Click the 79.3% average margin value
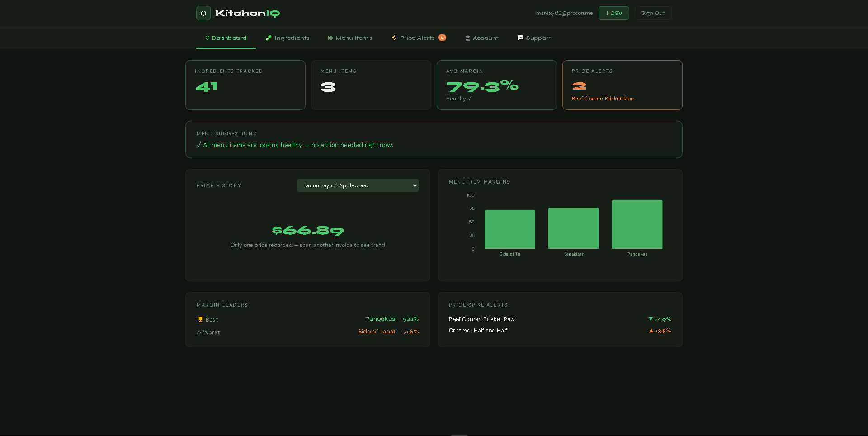 click(x=482, y=86)
